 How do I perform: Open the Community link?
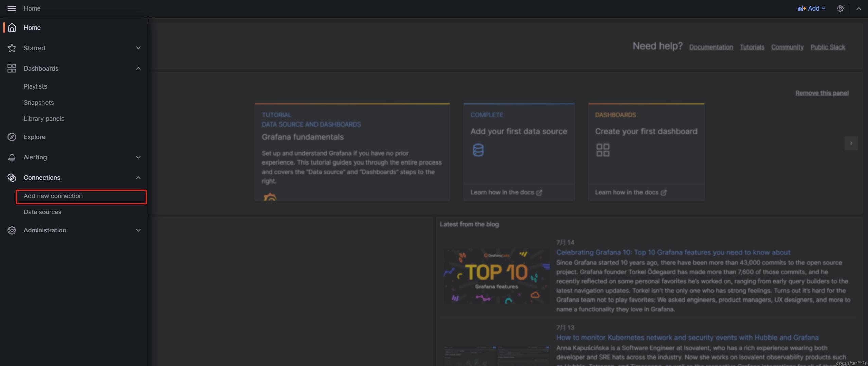pos(787,47)
